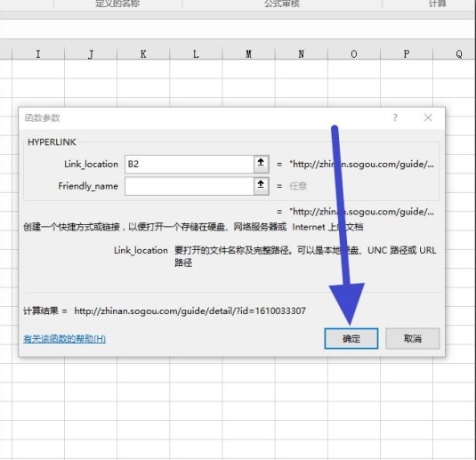Select column O header
The image size is (476, 460).
coord(354,53)
